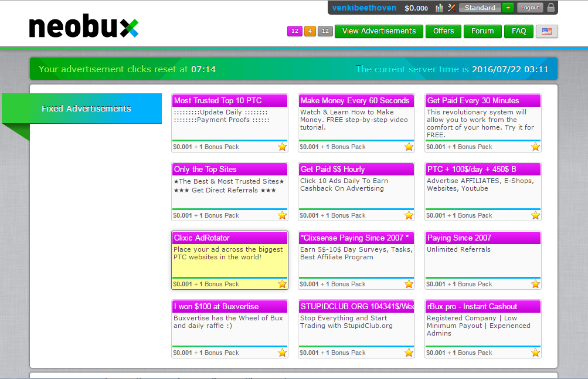Click star on Paying Since 2007 Unlimited Referrals ad
Viewport: 588px width, 379px height.
pyautogui.click(x=535, y=284)
